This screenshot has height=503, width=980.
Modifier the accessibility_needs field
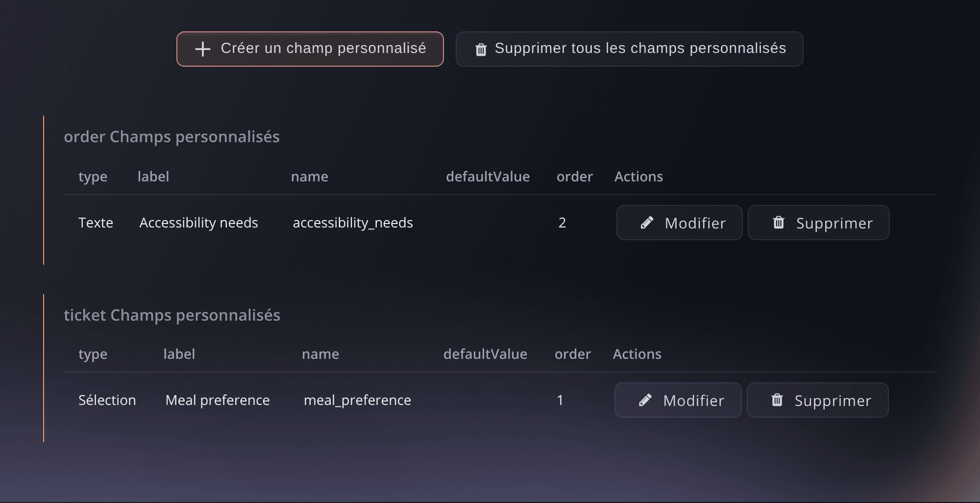pos(679,223)
